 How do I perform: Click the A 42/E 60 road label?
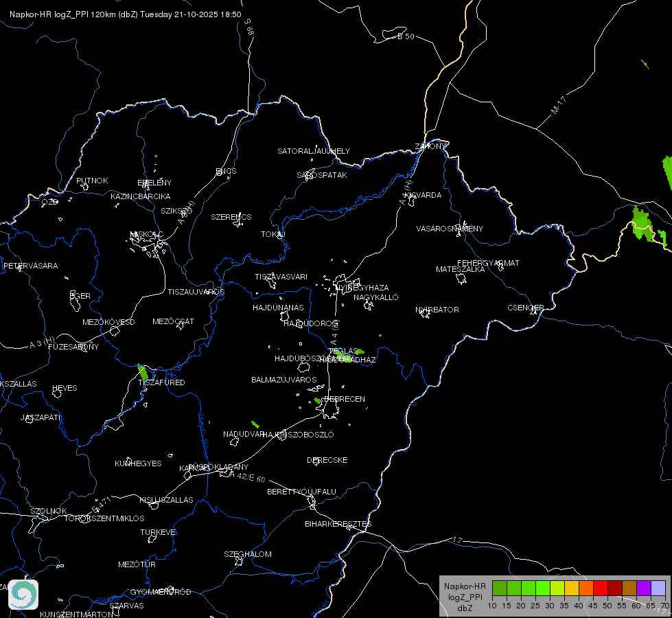247,477
